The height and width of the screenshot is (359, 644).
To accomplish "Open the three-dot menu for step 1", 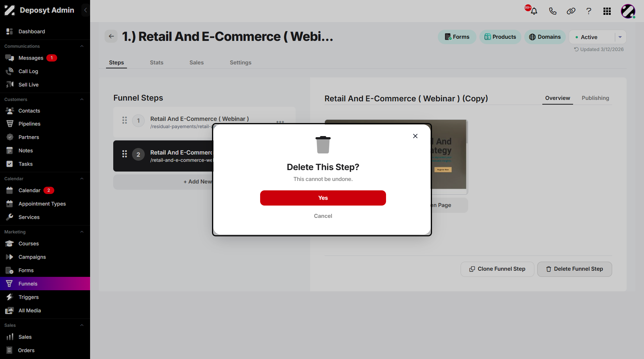I will 280,122.
